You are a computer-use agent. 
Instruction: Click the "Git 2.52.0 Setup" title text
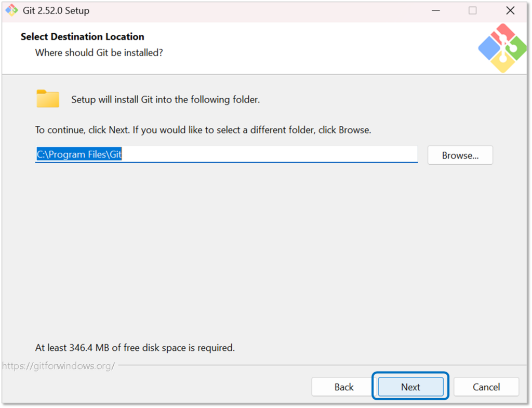click(56, 10)
